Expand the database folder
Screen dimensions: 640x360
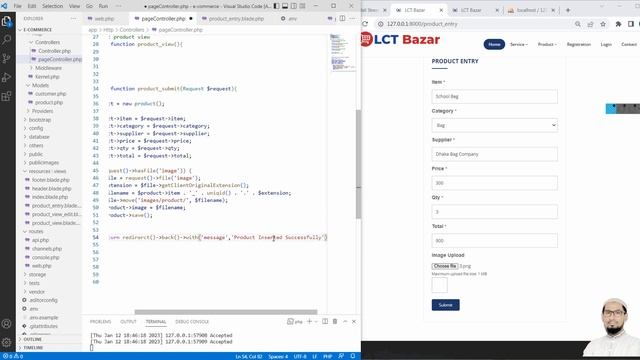click(39, 137)
